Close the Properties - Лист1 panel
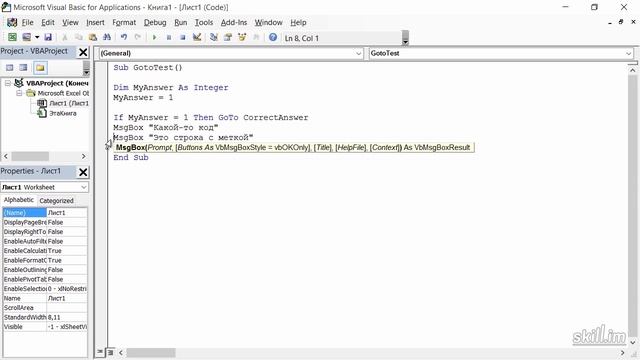The image size is (640, 360). click(x=83, y=172)
